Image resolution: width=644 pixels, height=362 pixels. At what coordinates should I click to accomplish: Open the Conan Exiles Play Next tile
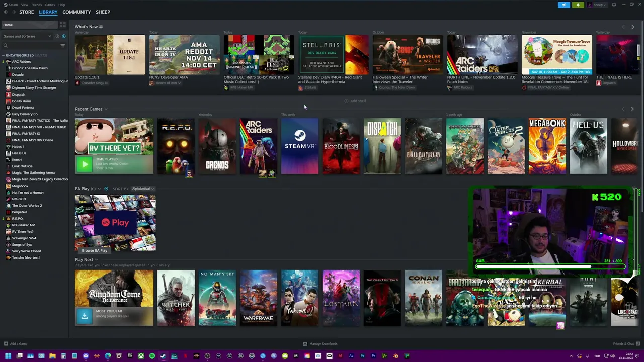(424, 298)
